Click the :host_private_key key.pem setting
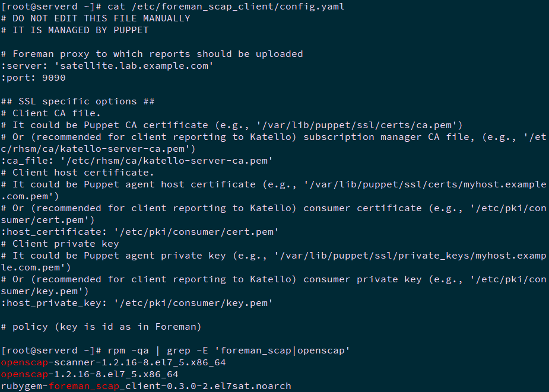Screen dimensions: 549x392 point(137,302)
